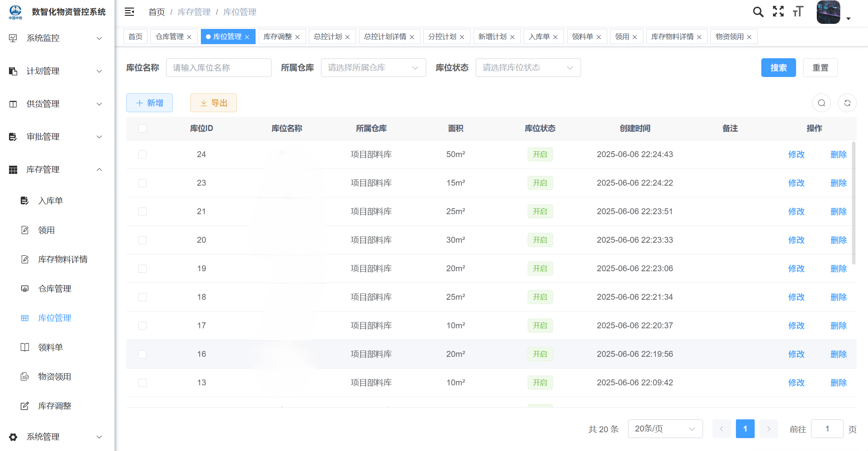Click the 库位名称 input field
Image resolution: width=868 pixels, height=451 pixels.
tap(218, 68)
